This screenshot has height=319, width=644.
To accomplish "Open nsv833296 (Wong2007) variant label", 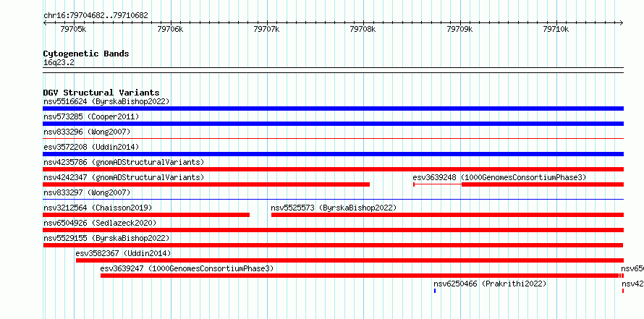I will click(x=87, y=132).
